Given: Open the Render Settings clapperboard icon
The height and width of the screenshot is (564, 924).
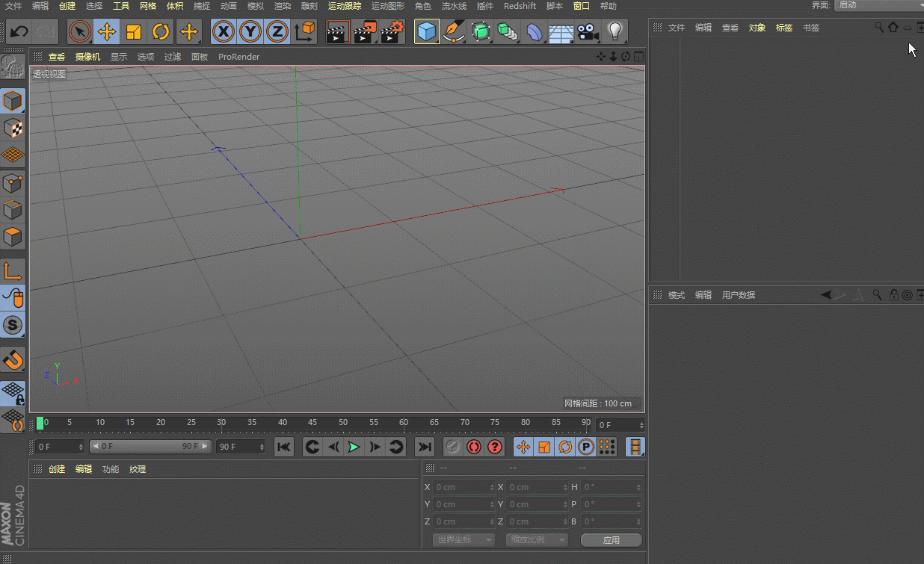Looking at the screenshot, I should point(392,31).
